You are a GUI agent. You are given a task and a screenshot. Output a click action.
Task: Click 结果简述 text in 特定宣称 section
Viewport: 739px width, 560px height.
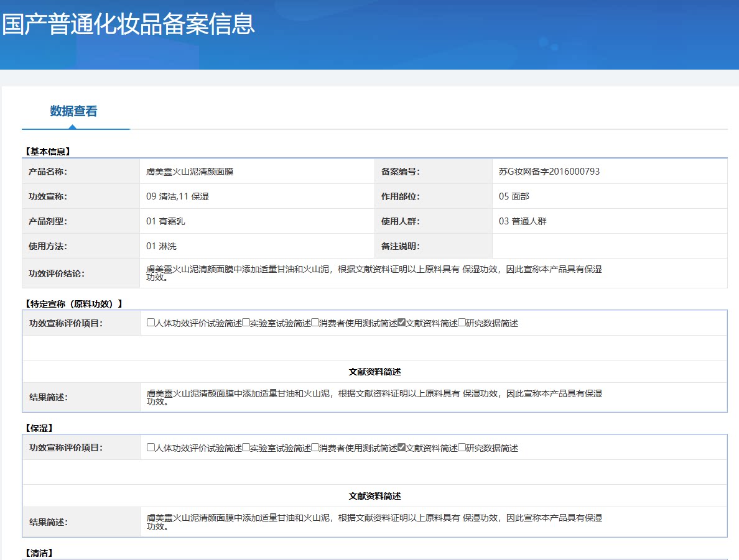click(374, 398)
